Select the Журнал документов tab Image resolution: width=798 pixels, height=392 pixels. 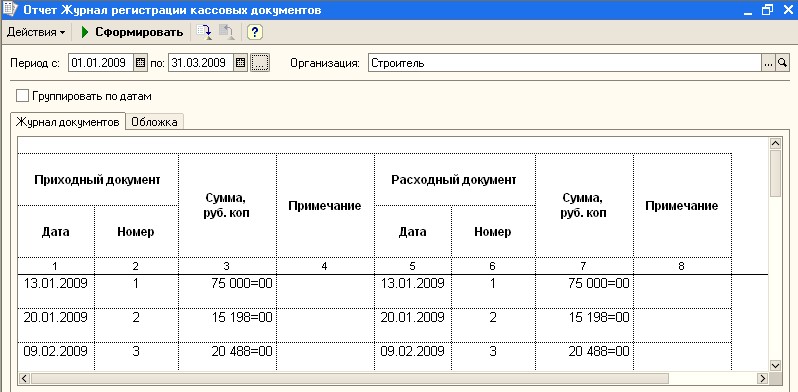pyautogui.click(x=68, y=122)
